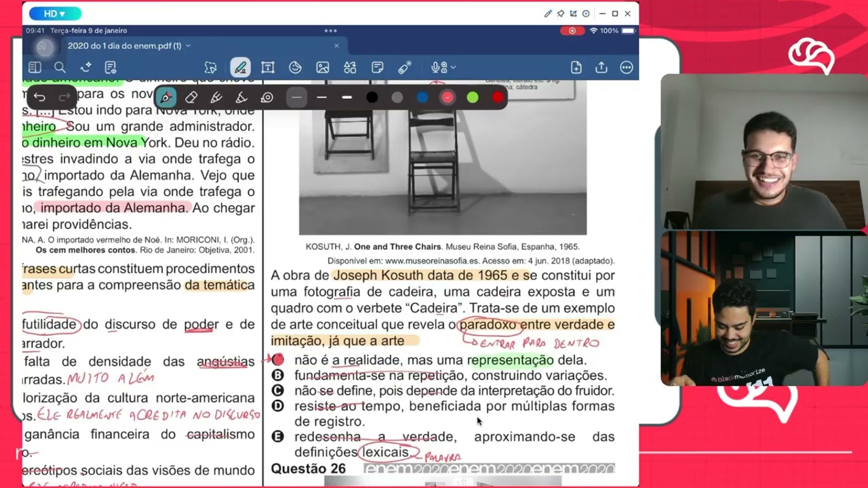Select the ballpoint pen tool in pen toolbar
This screenshot has width=868, height=488.
(216, 98)
